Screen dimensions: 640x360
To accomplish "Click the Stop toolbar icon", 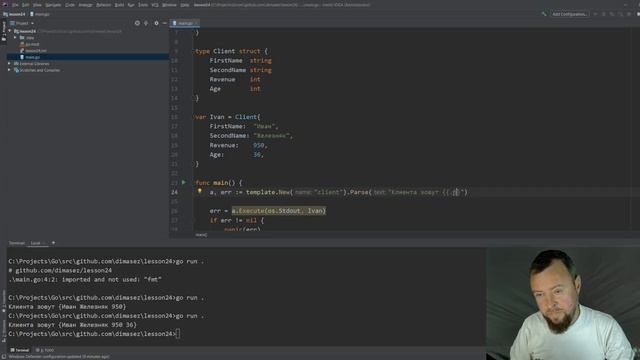I will tap(629, 14).
